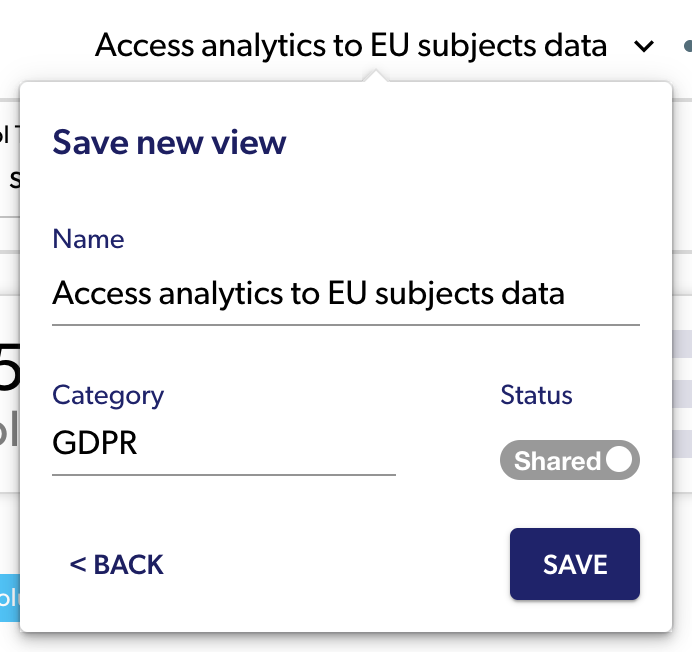Expand the view title dropdown chevron
Viewport: 692px width, 652px height.
click(x=645, y=46)
